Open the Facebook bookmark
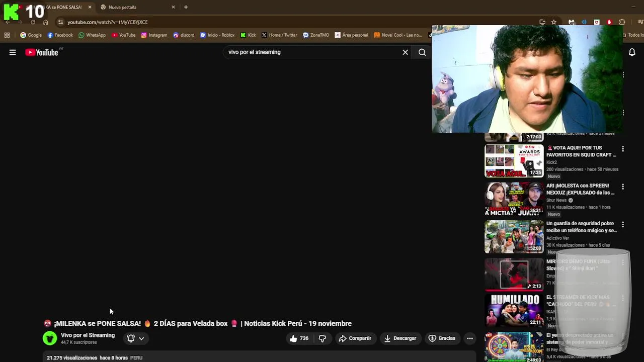The height and width of the screenshot is (362, 644). pos(60,35)
